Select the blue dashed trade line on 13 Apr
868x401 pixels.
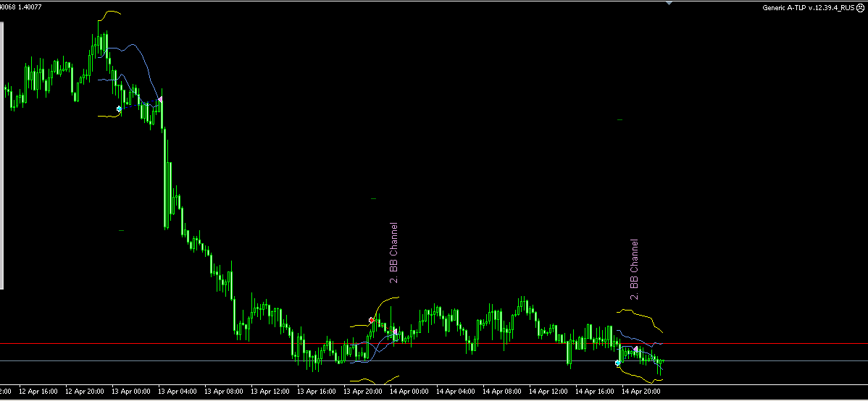pyautogui.click(x=140, y=104)
